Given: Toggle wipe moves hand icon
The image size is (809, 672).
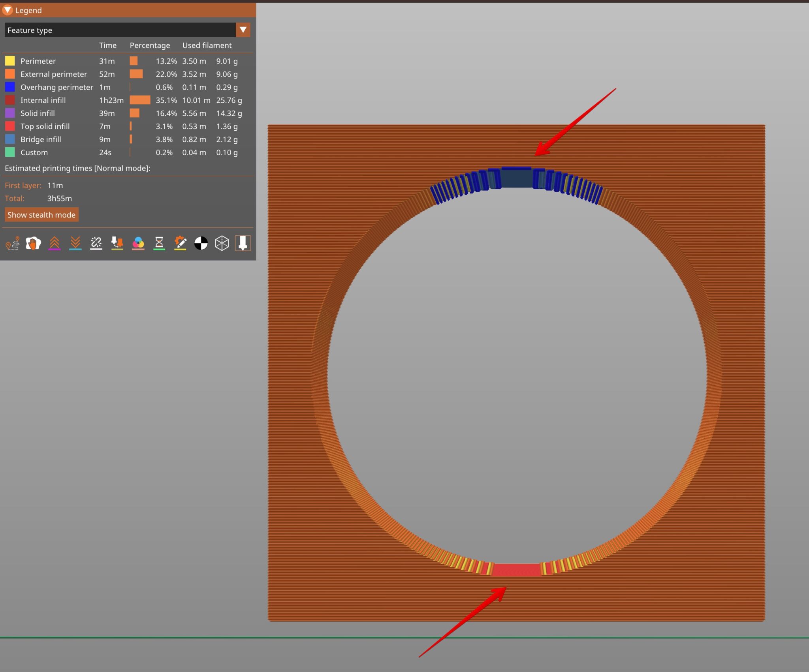Looking at the screenshot, I should coord(34,243).
